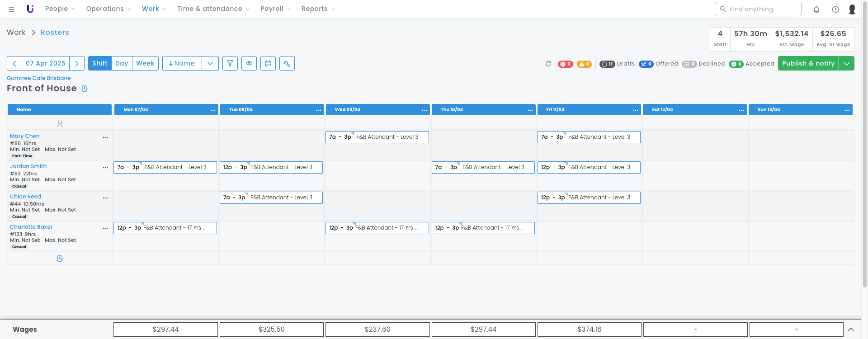Expand the Publish & notify dropdown arrow
This screenshot has width=868, height=339.
pos(847,63)
